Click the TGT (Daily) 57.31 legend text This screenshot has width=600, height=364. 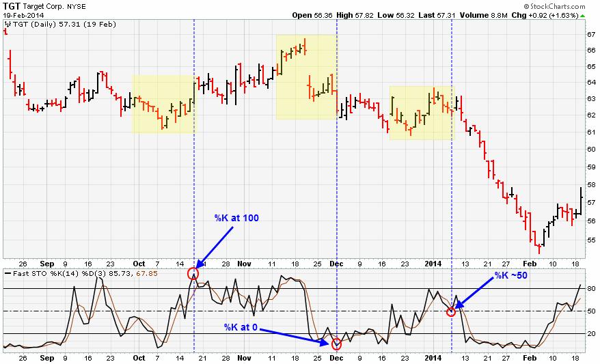point(64,25)
